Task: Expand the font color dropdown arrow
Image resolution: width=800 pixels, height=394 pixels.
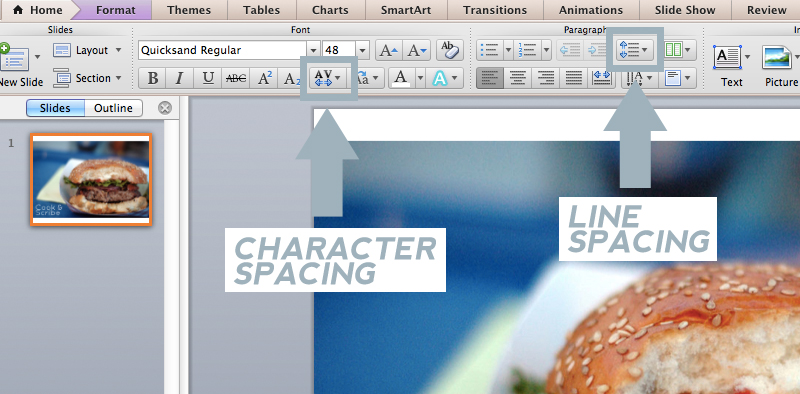Action: click(x=420, y=78)
